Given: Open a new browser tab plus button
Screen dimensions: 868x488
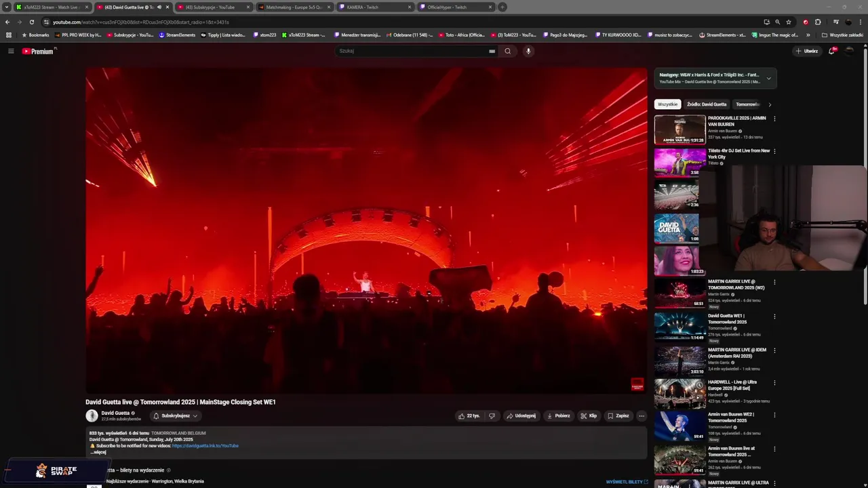Looking at the screenshot, I should click(x=502, y=7).
